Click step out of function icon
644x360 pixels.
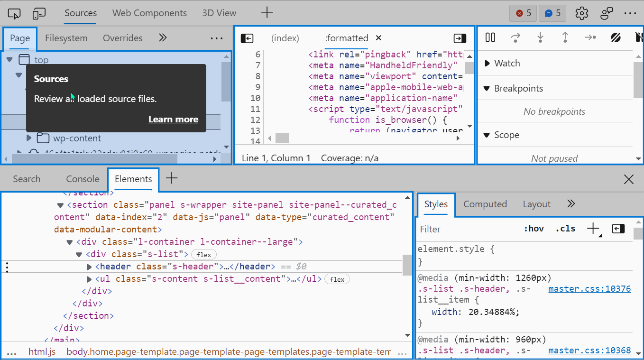point(565,37)
